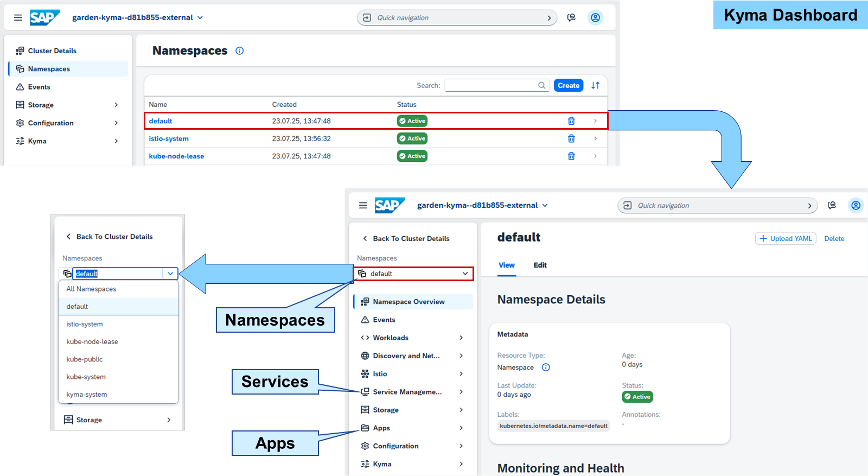Focus Quick navigation field in default namespace window
The width and height of the screenshot is (868, 476).
point(717,206)
